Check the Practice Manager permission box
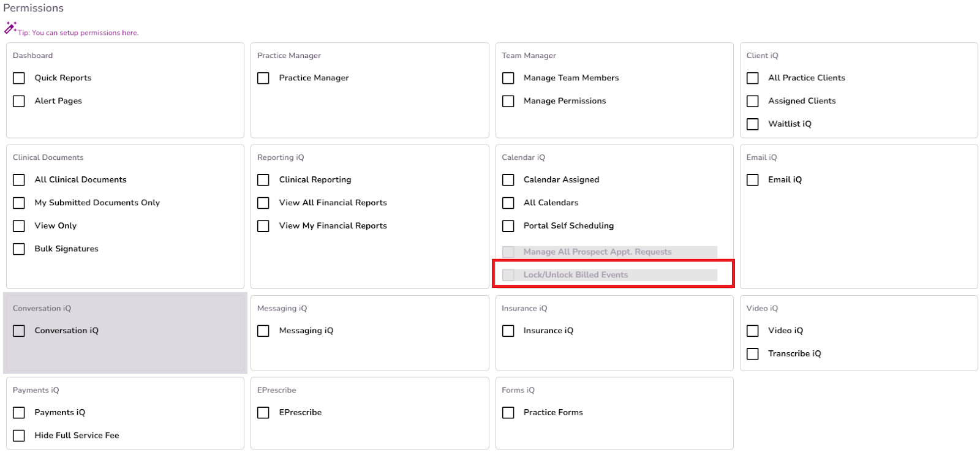The height and width of the screenshot is (463, 980). [x=263, y=78]
